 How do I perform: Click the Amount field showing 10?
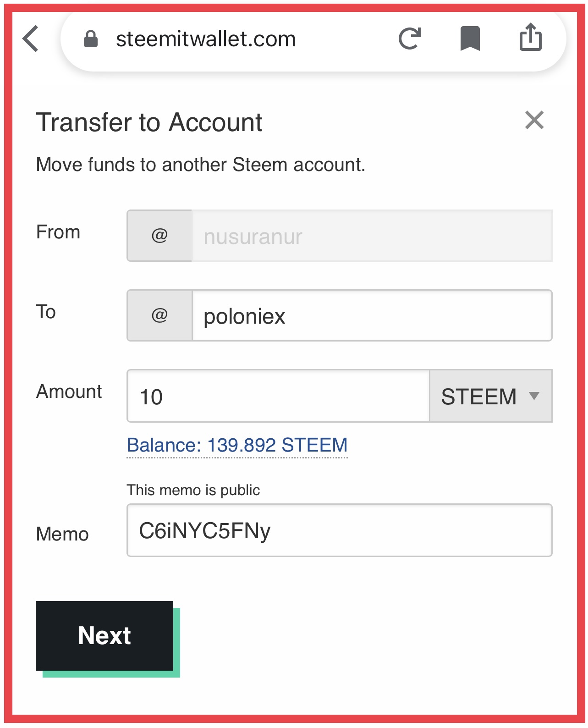tap(278, 397)
